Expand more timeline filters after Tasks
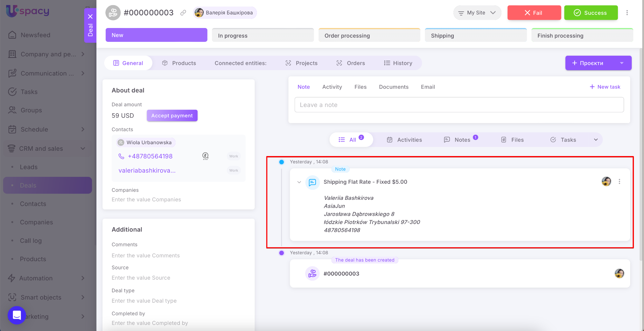Screen dimensions: 644x331 [596, 140]
